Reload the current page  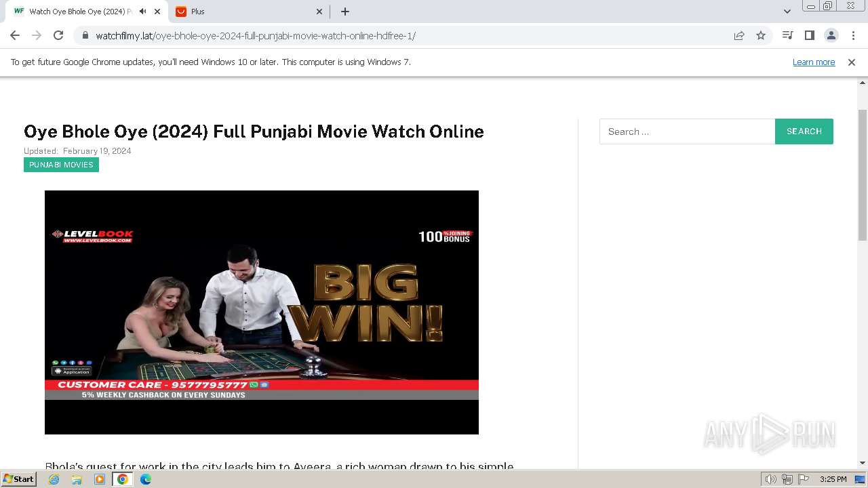coord(58,35)
